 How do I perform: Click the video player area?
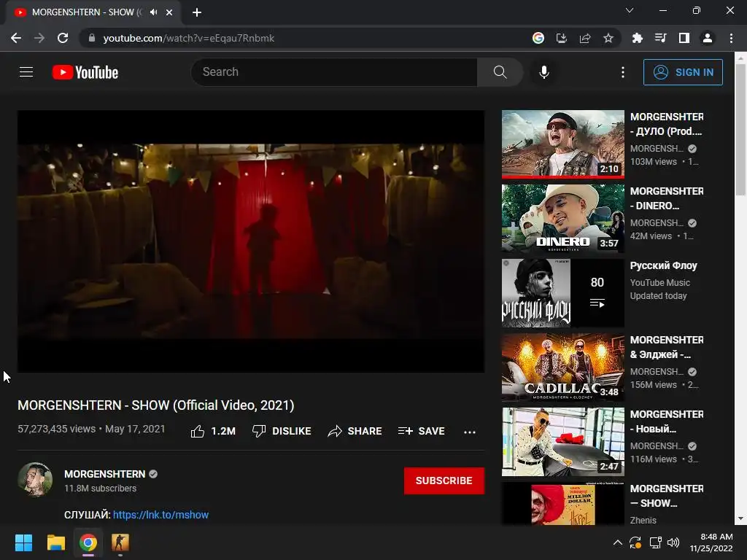(x=251, y=241)
